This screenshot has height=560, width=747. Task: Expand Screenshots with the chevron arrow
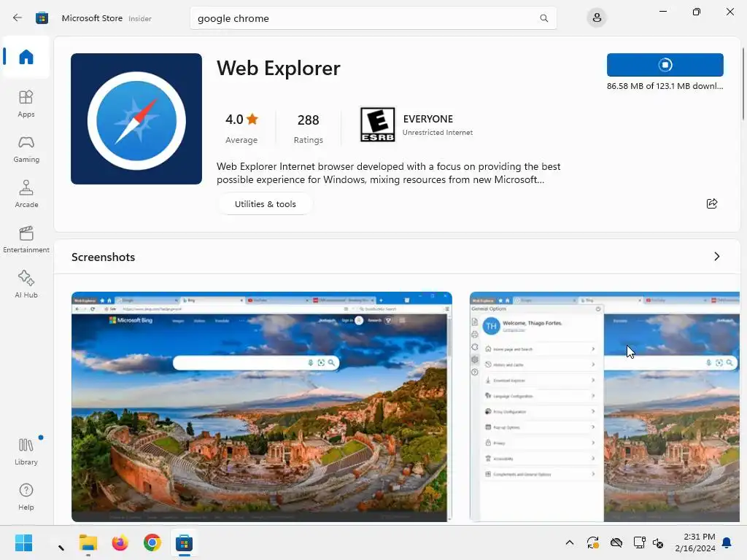click(716, 257)
